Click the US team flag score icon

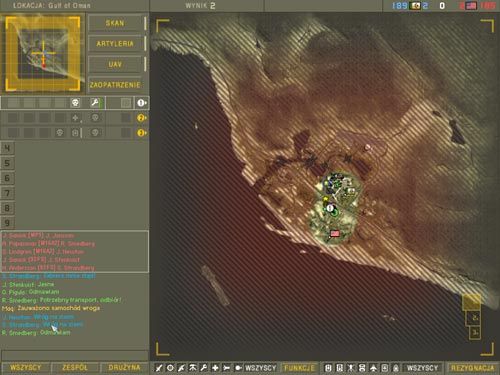pos(471,5)
